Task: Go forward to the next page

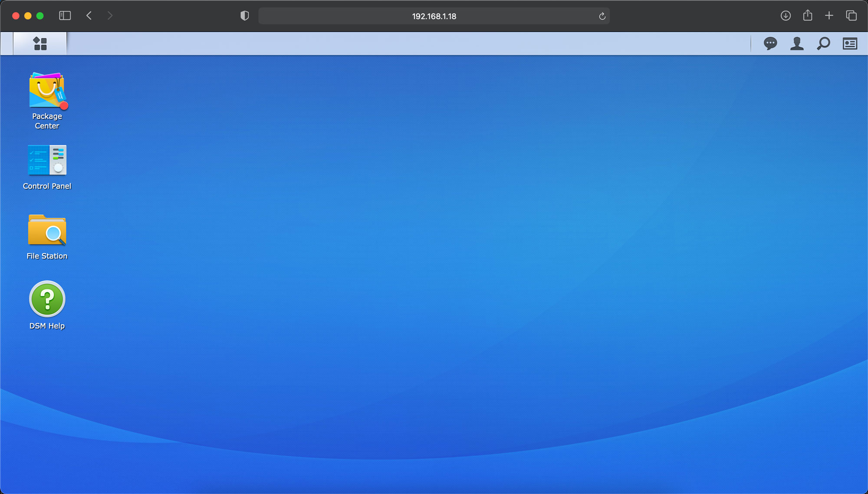Action: (110, 16)
